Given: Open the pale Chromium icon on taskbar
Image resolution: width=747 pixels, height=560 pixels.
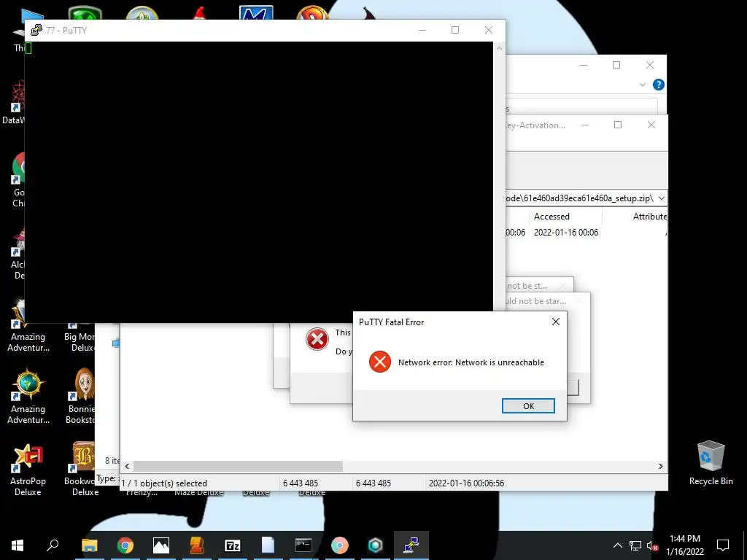Looking at the screenshot, I should click(x=339, y=545).
